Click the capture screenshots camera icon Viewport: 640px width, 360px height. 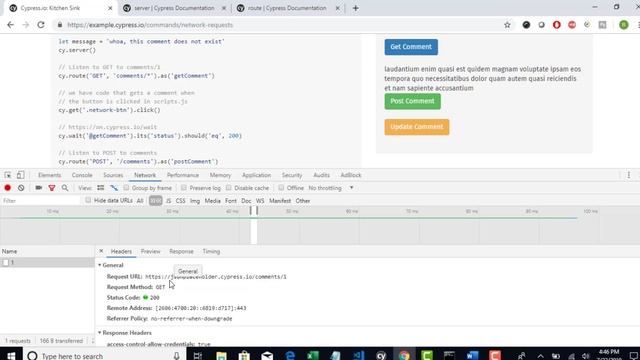tap(39, 188)
